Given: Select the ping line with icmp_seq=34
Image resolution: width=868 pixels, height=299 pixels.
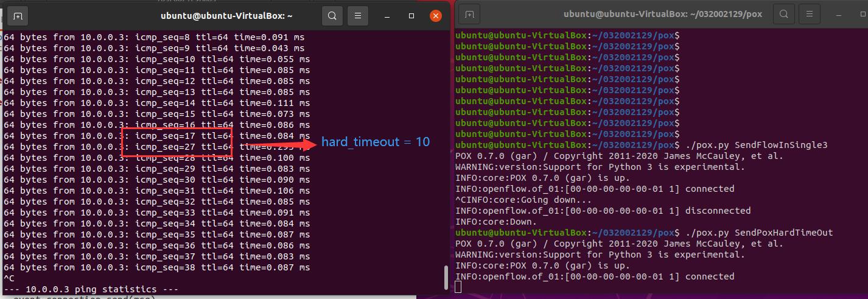Looking at the screenshot, I should [x=156, y=223].
